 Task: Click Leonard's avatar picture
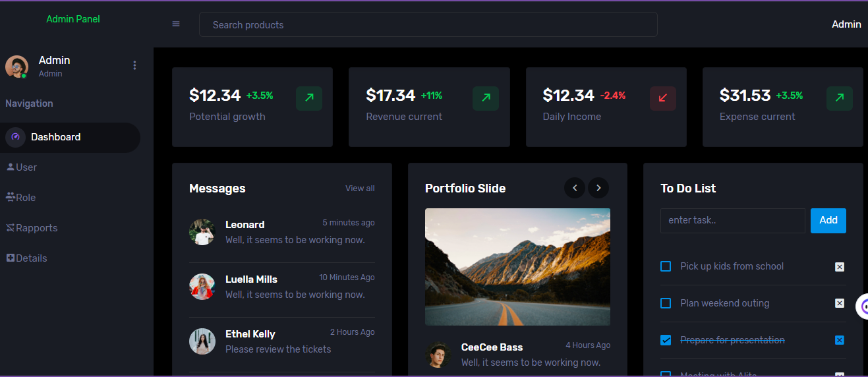pyautogui.click(x=202, y=232)
